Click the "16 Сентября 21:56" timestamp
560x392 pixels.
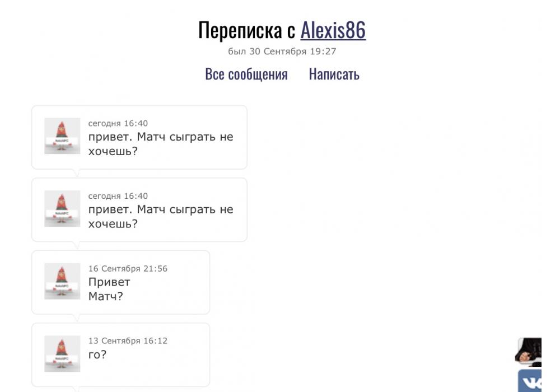coord(128,269)
